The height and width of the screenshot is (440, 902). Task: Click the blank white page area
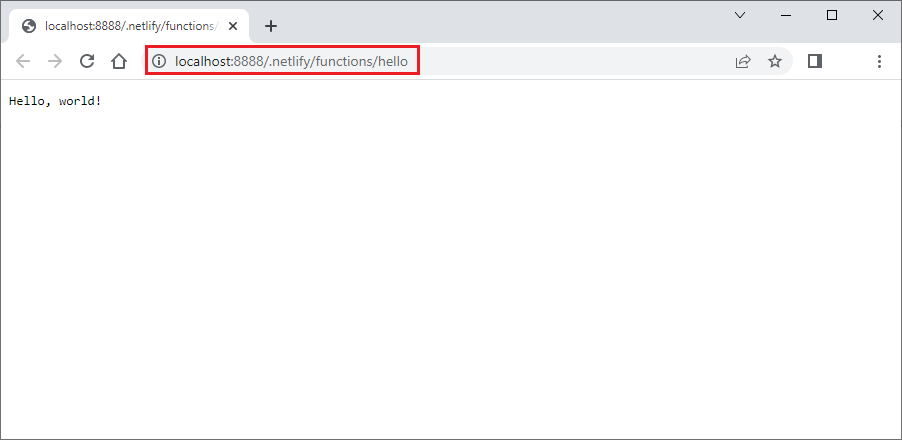coord(450,280)
